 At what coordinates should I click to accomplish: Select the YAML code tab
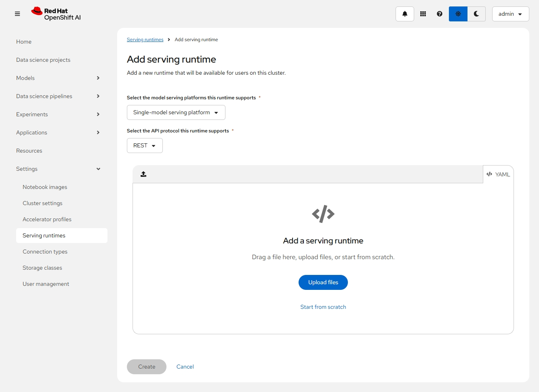point(498,174)
